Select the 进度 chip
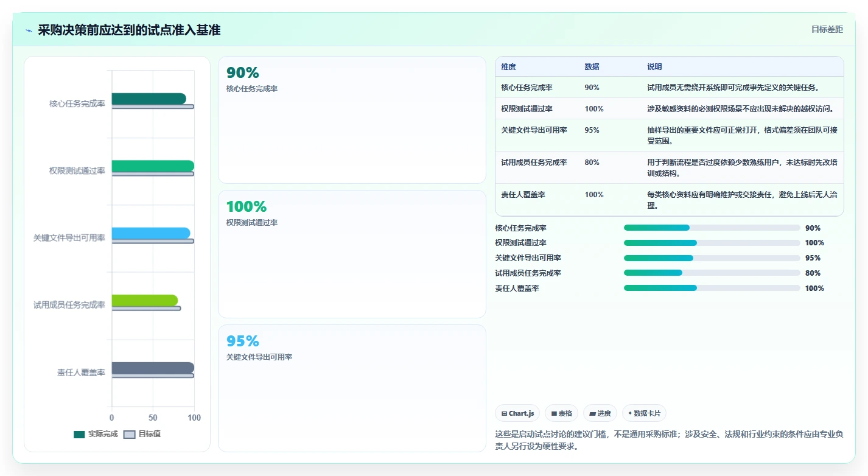 600,413
